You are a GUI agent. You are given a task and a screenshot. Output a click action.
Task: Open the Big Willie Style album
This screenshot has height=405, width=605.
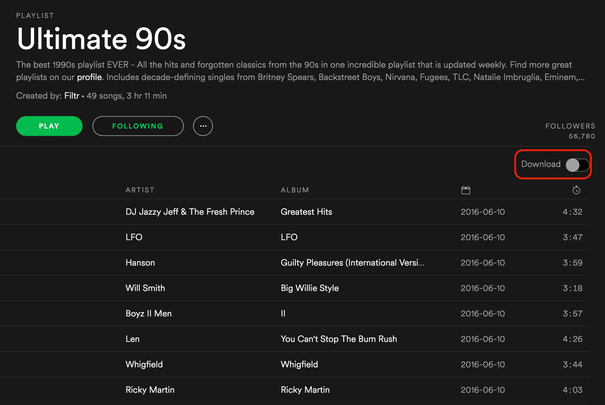310,288
